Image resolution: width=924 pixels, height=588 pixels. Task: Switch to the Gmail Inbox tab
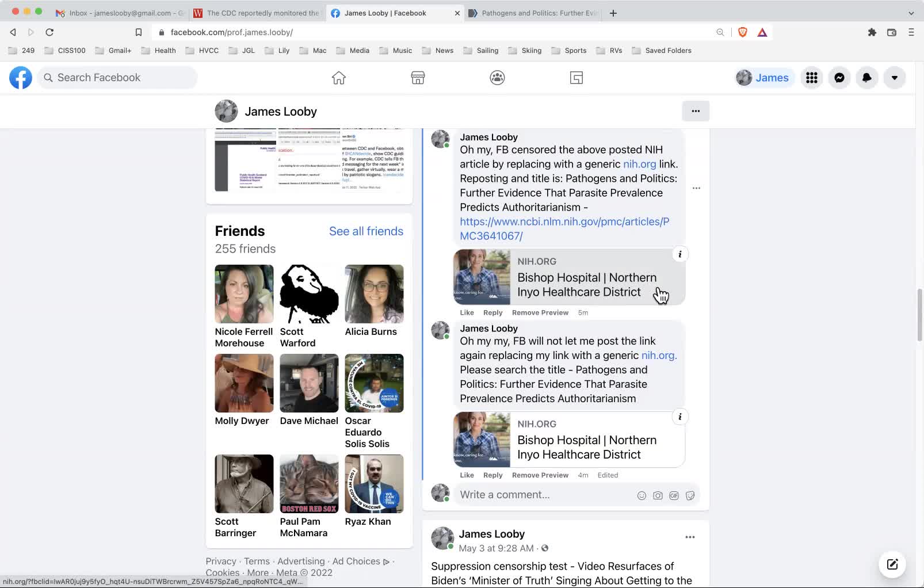point(120,13)
